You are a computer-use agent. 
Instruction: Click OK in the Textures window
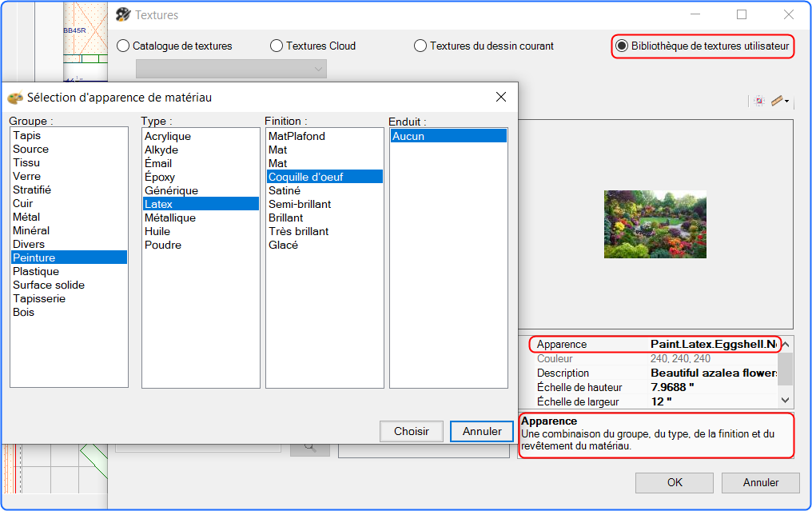[x=675, y=482]
